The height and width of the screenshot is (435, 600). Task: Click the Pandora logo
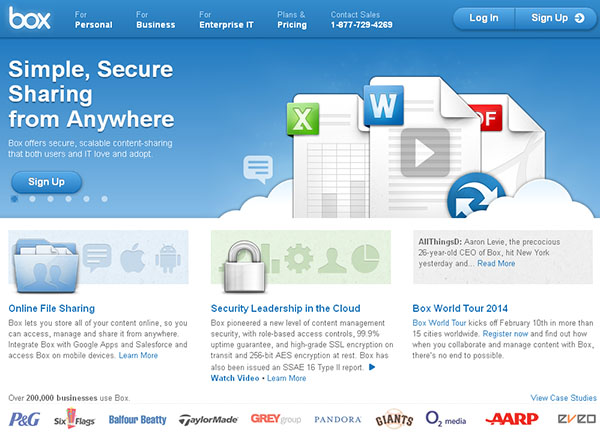tap(338, 420)
